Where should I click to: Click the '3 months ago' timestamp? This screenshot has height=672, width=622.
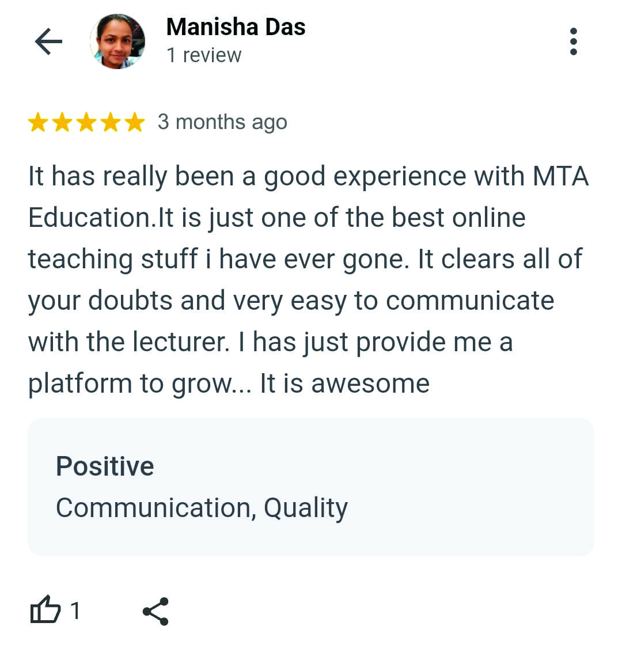click(222, 122)
